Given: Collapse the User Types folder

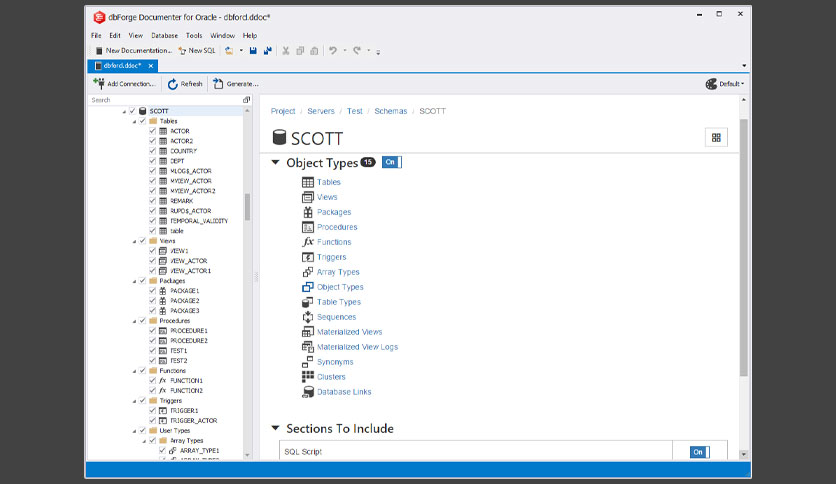Looking at the screenshot, I should click(134, 431).
